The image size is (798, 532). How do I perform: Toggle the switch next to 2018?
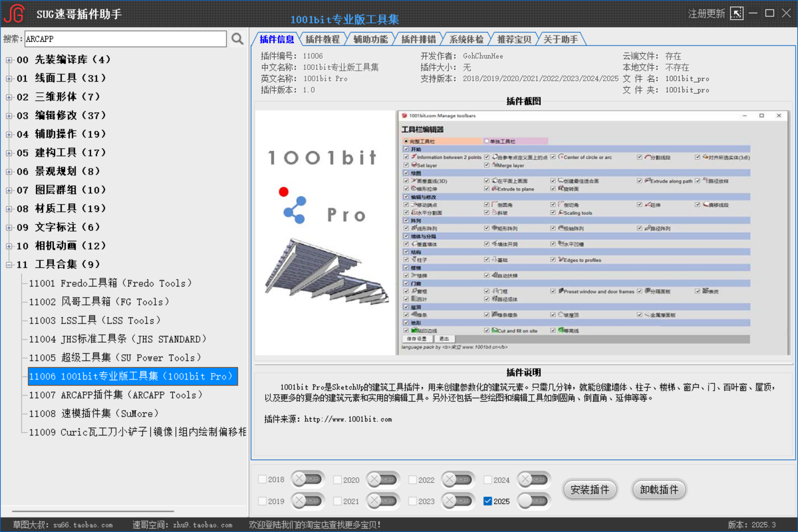point(308,479)
